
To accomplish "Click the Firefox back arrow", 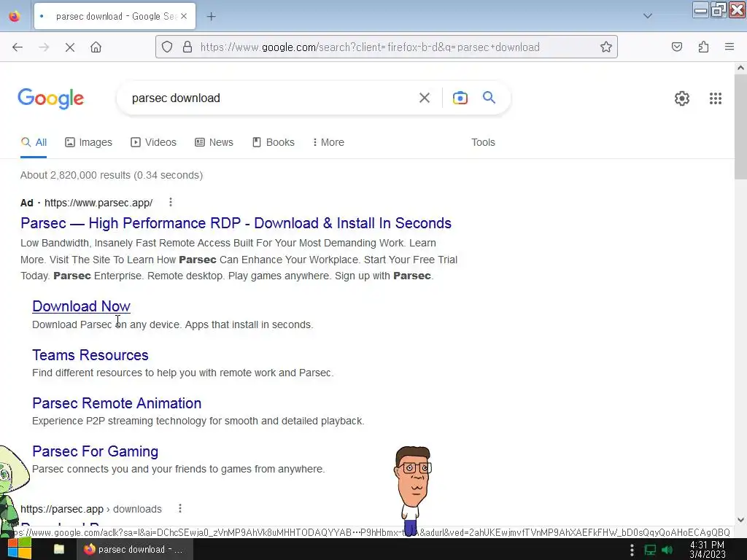I will click(x=18, y=47).
